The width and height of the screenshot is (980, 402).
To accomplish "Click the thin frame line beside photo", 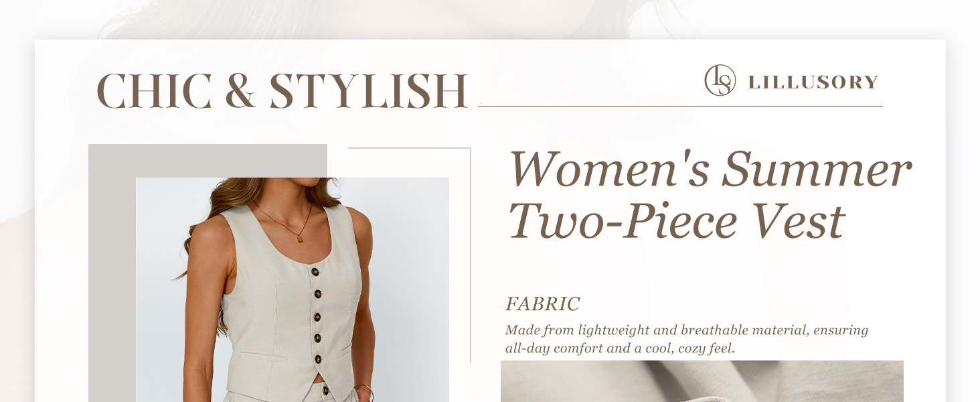I will tap(471, 255).
